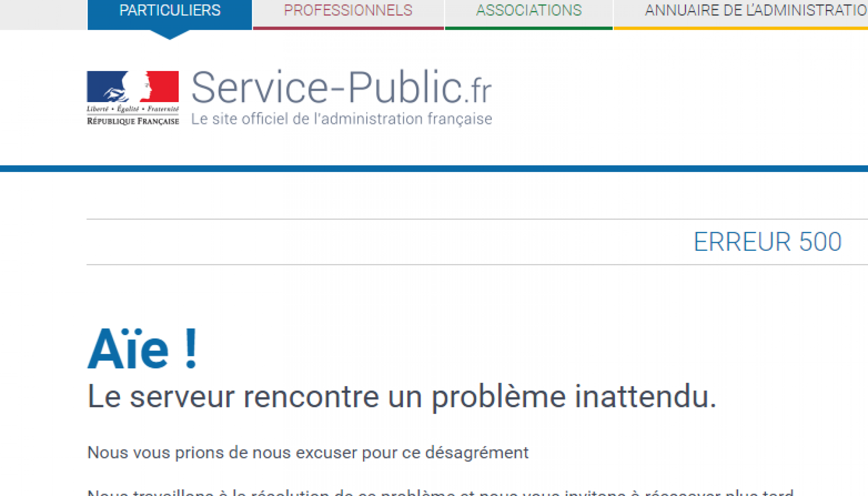Click the thick blue horizontal separator bar
The height and width of the screenshot is (496, 868).
click(434, 169)
